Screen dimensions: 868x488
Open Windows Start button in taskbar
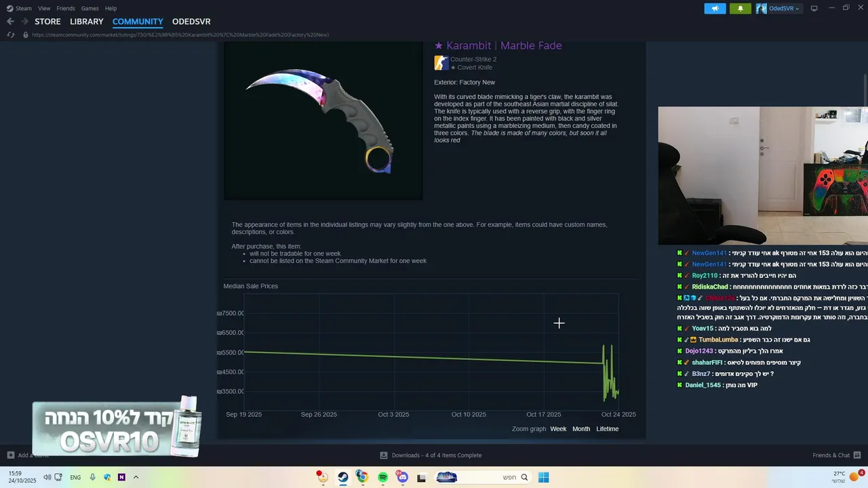543,477
